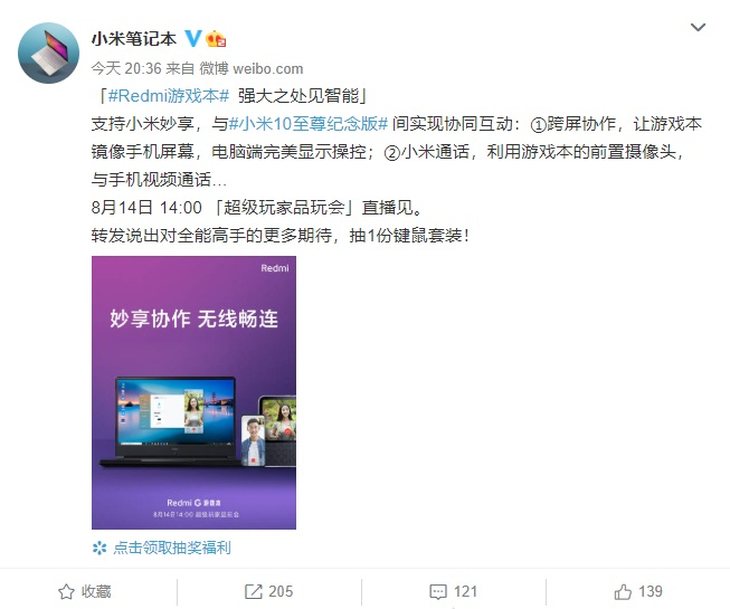Click the blue verified V badge
The width and height of the screenshot is (730, 609).
193,38
